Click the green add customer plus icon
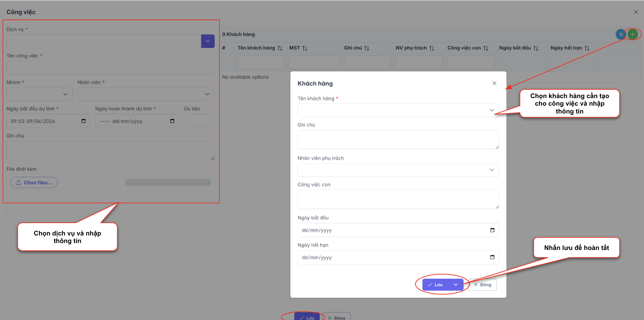The height and width of the screenshot is (320, 644). tap(633, 34)
